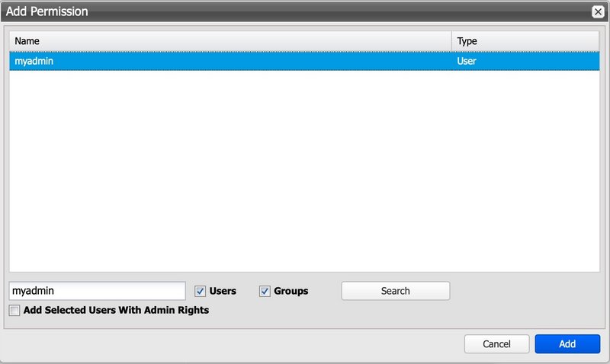610x364 pixels.
Task: Click empty space right of Search button
Action: point(526,291)
